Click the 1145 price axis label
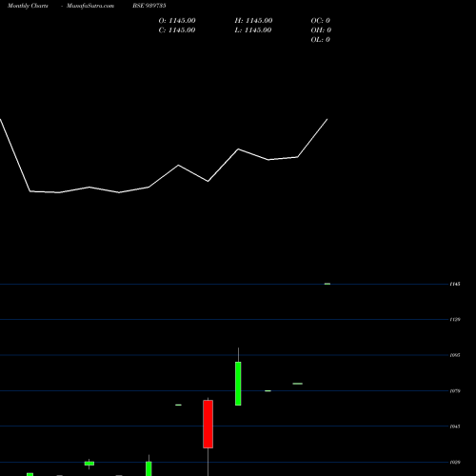This screenshot has height=476, width=476. coord(455,284)
